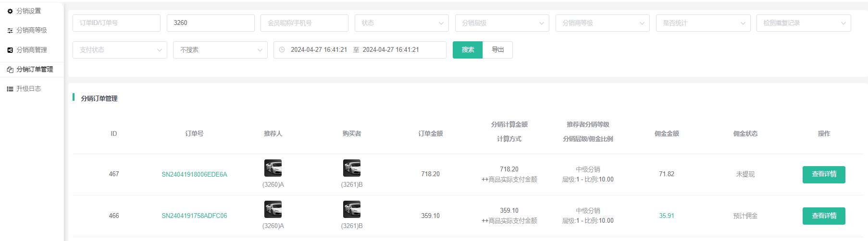Viewport: 868px width, 241px height.
Task: Click the 订单ID/订单号 input field
Action: 116,23
